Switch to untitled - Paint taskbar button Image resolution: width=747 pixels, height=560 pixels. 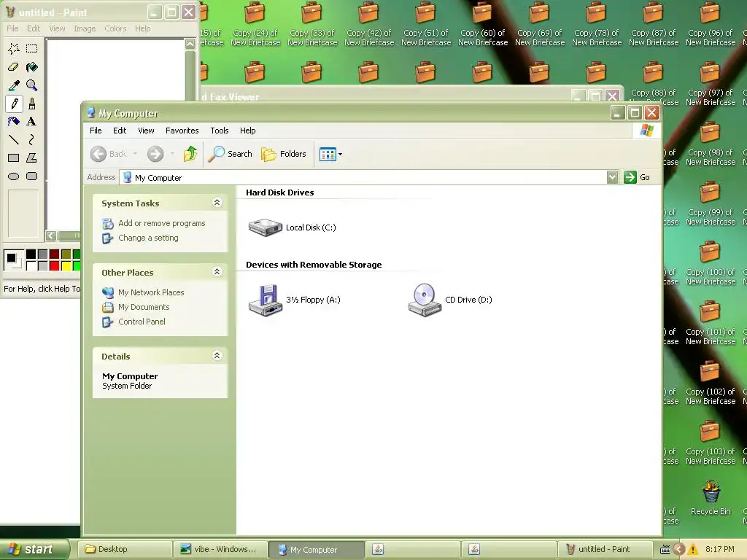tap(605, 549)
